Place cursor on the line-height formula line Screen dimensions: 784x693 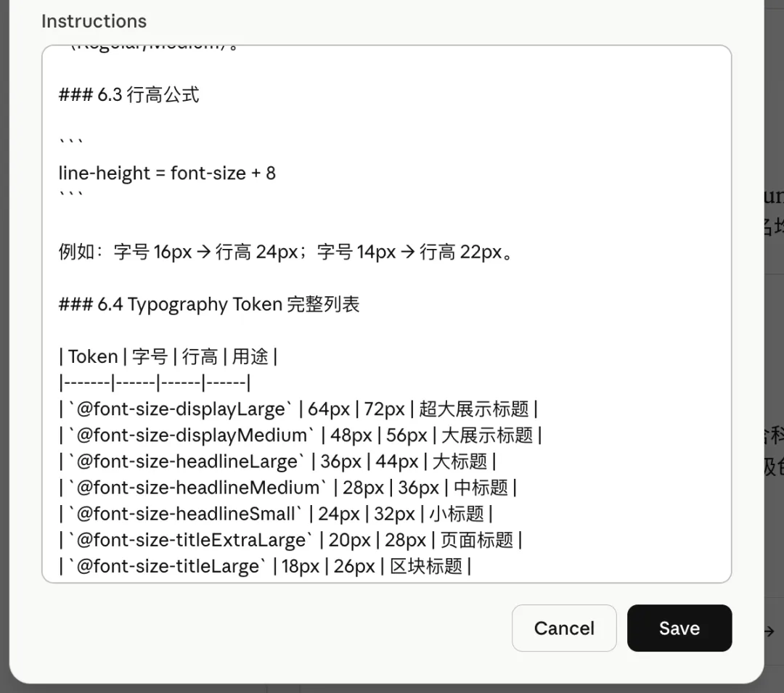point(167,173)
